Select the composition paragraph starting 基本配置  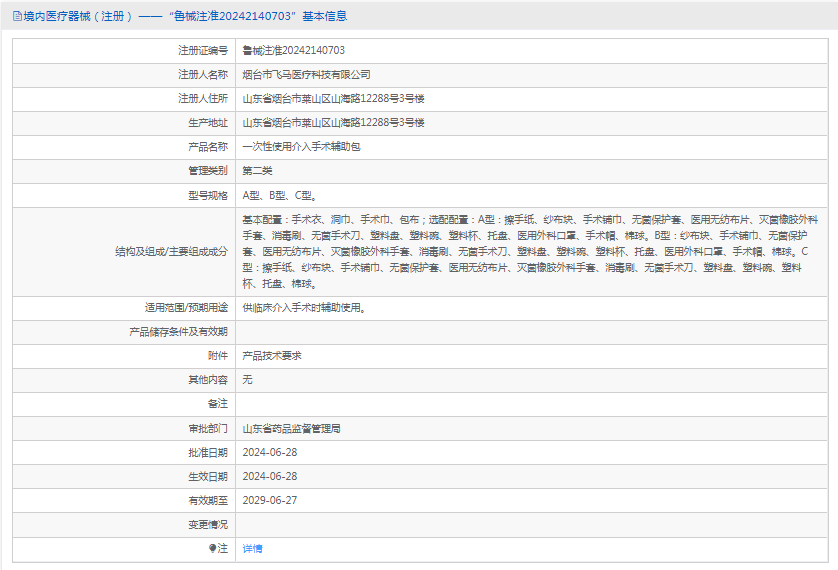(x=530, y=252)
